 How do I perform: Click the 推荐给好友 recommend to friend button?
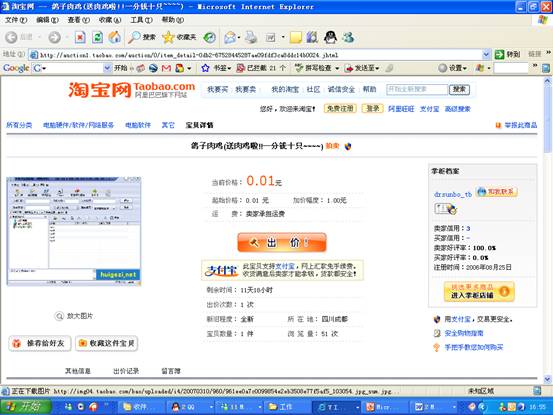(40, 343)
